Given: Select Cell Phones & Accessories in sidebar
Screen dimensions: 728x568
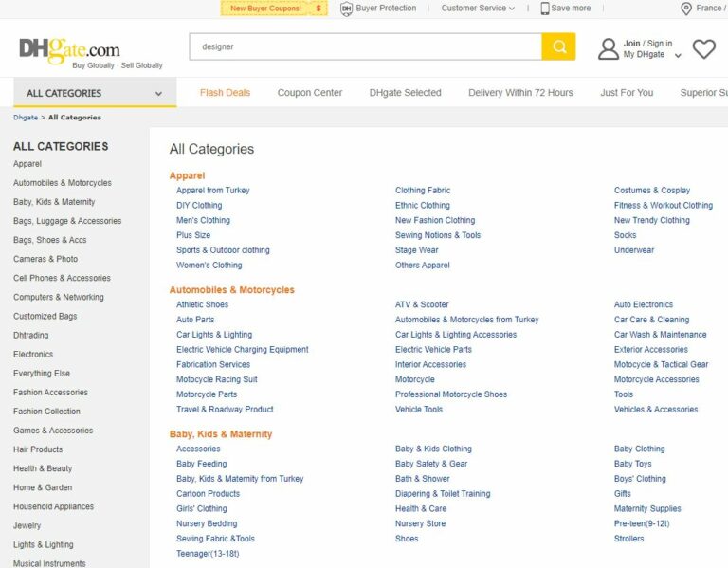Looking at the screenshot, I should [62, 278].
